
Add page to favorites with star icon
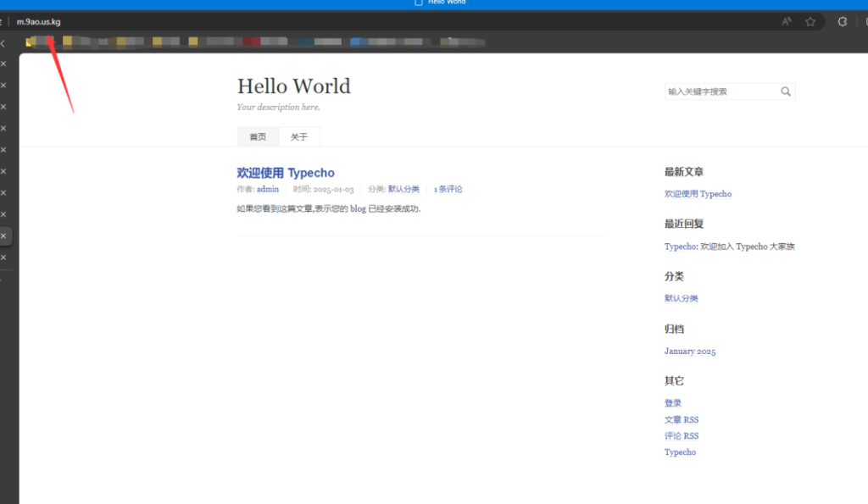[x=810, y=22]
